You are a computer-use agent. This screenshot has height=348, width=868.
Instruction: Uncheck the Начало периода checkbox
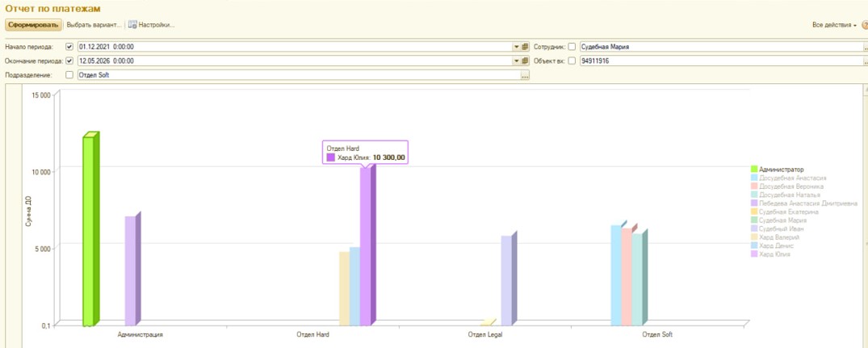tap(69, 47)
